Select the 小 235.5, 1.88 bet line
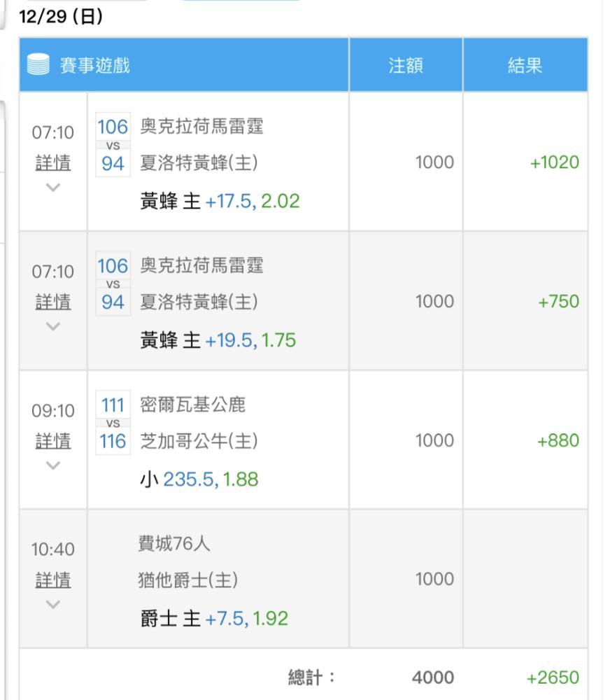The image size is (610, 700). coord(199,479)
